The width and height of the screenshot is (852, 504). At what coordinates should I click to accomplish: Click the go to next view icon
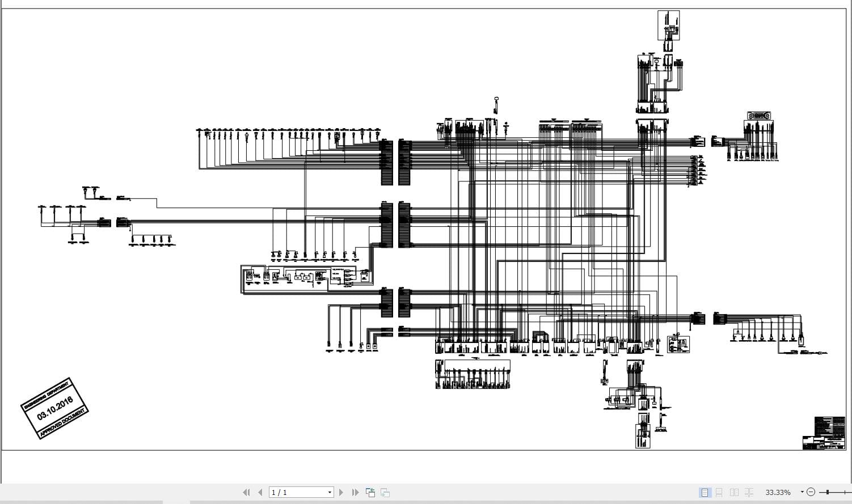[x=385, y=492]
